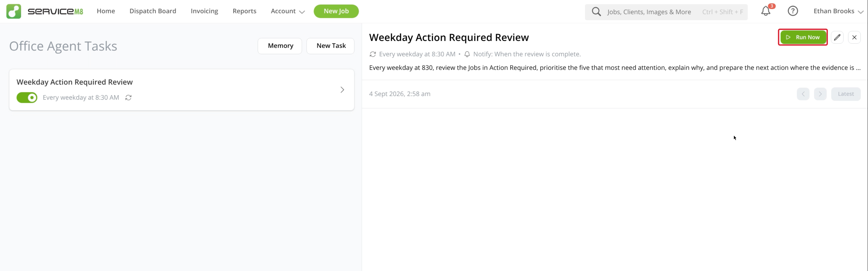This screenshot has width=868, height=271.
Task: Click the task description beginning 'Every weekday at 830'
Action: [x=615, y=68]
